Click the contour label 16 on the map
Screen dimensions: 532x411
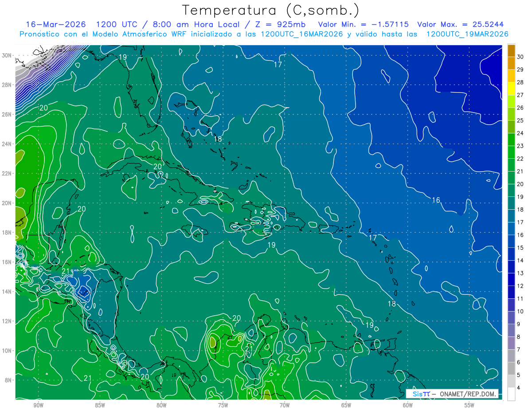coord(436,200)
